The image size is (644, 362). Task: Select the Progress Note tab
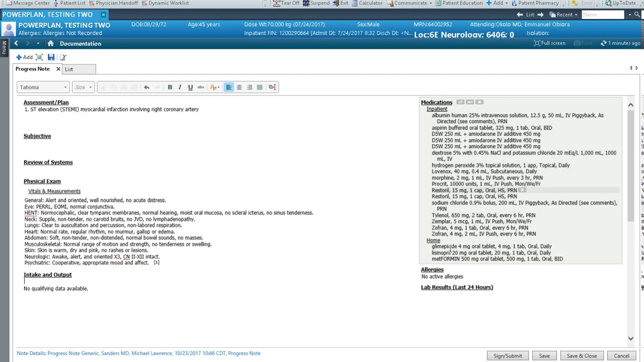(x=32, y=69)
